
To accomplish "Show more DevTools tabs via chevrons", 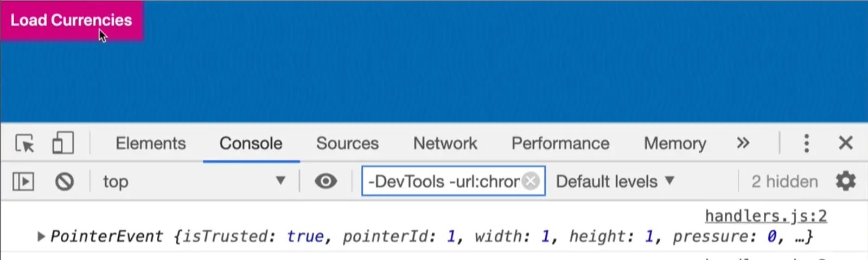I will (x=743, y=144).
